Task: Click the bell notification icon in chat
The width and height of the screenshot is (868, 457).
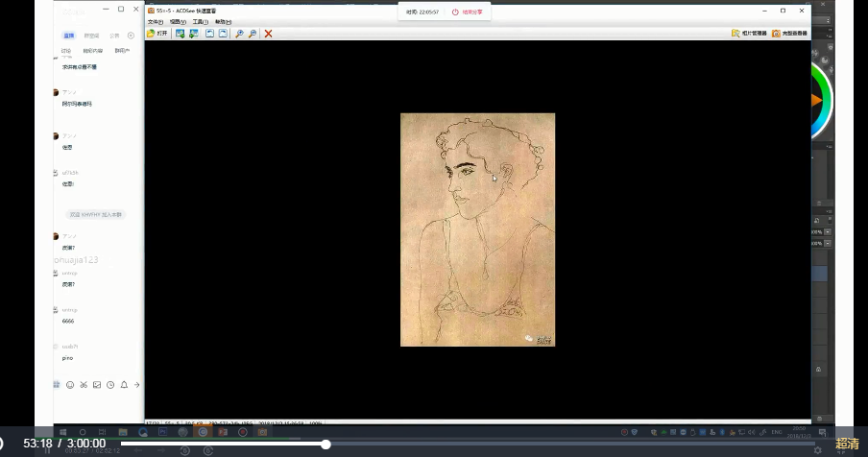Action: click(124, 385)
